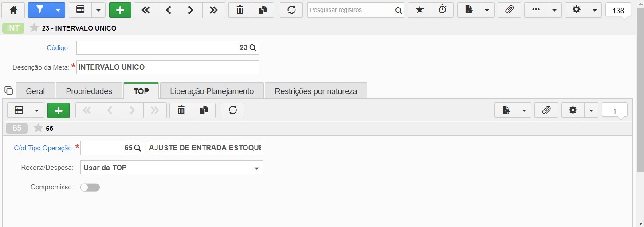The height and width of the screenshot is (227, 644).
Task: Expand the ellipsis dropdown arrow
Action: tap(554, 10)
